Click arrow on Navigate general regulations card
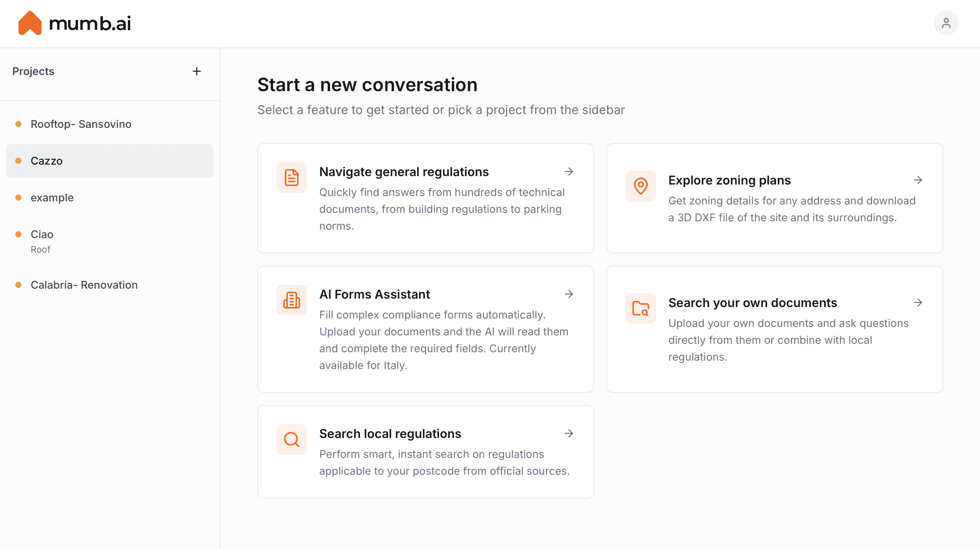The image size is (980, 549). pyautogui.click(x=569, y=172)
